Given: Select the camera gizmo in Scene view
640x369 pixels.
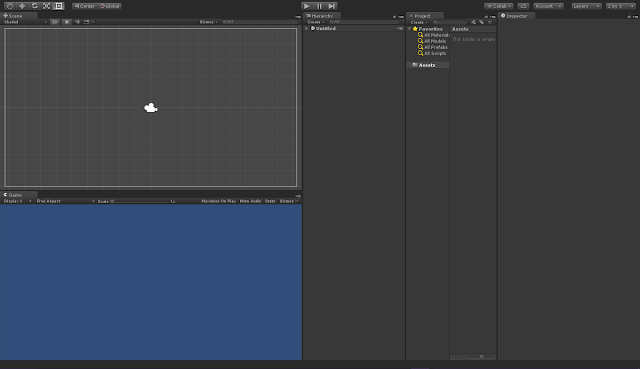Looking at the screenshot, I should click(151, 108).
